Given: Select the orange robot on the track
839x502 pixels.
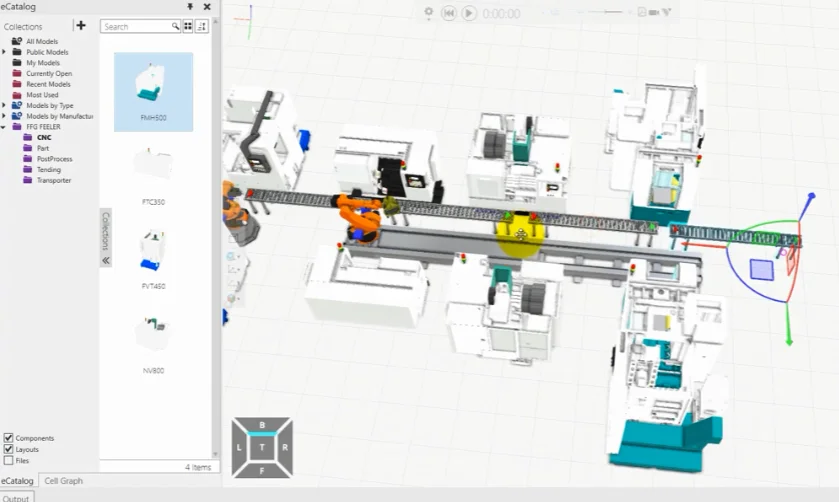Looking at the screenshot, I should pos(361,218).
